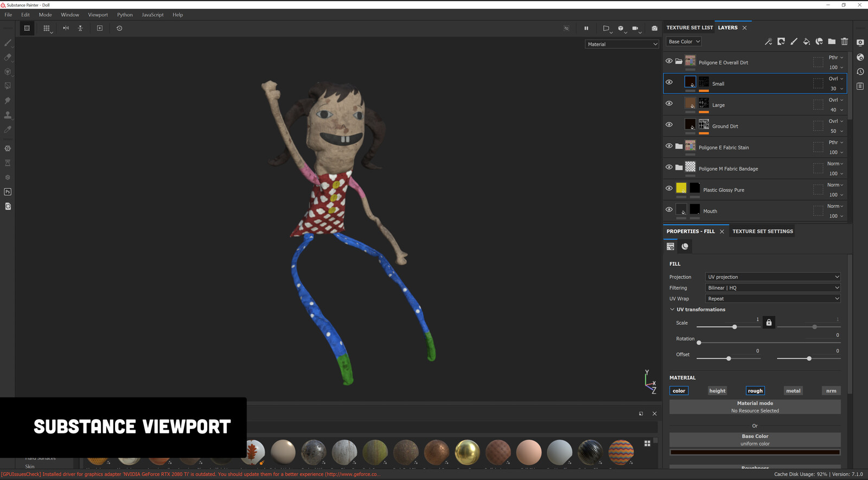Click the hourglass baking icon in sidebar
Screen dimensions: 868x480
pyautogui.click(x=8, y=163)
